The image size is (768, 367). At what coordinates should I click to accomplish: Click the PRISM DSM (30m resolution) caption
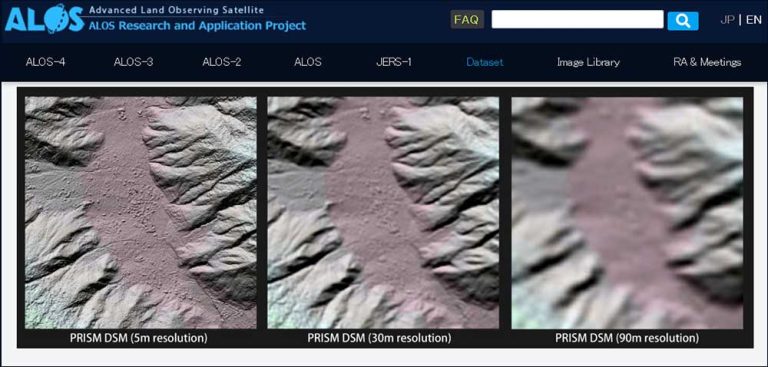(379, 338)
